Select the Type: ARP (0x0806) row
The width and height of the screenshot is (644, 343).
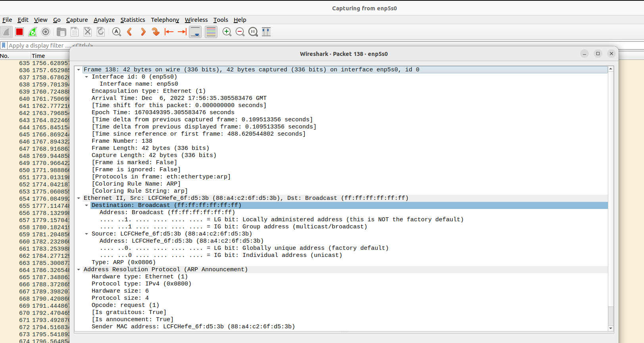[x=341, y=263]
